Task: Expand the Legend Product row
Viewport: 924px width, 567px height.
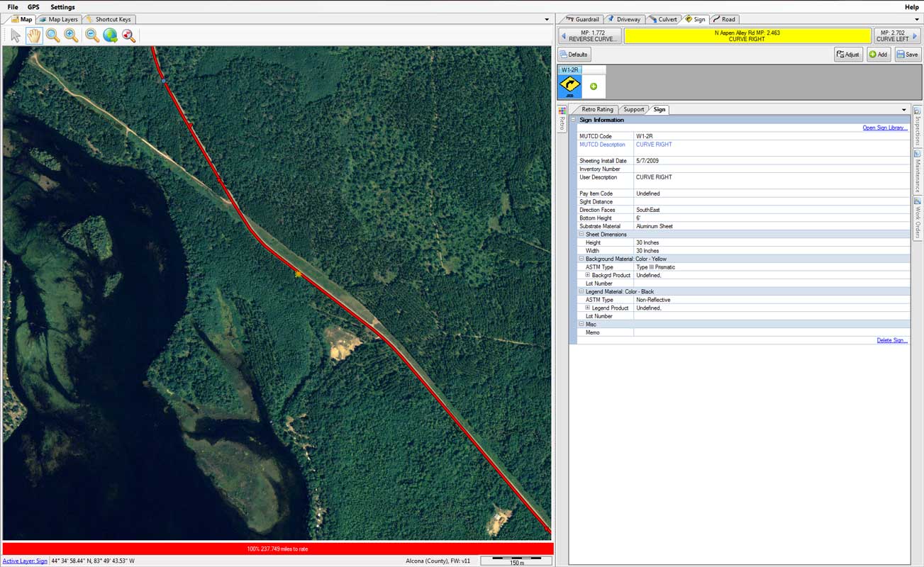Action: pyautogui.click(x=588, y=308)
